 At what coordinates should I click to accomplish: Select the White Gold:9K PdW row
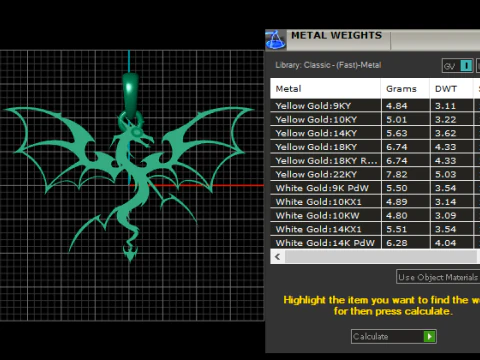tap(375, 188)
